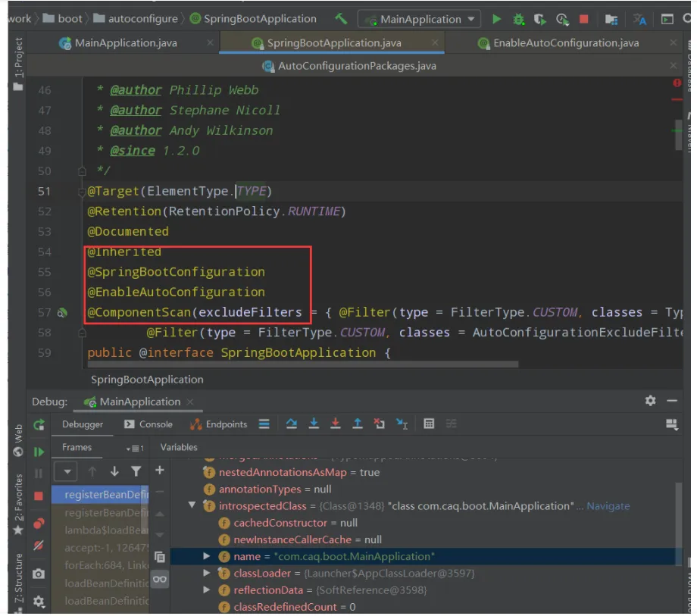
Task: Open View Breakpoints with red dots icon
Action: (x=39, y=523)
